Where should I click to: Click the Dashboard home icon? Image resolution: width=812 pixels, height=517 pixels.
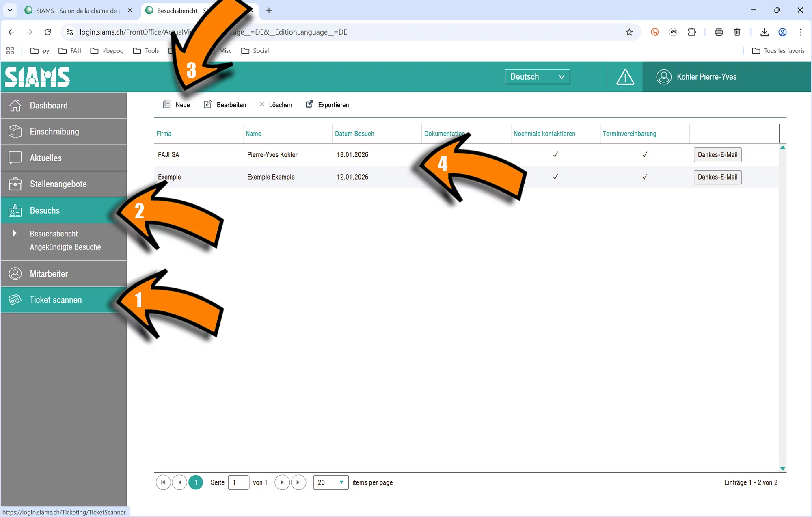(x=15, y=106)
